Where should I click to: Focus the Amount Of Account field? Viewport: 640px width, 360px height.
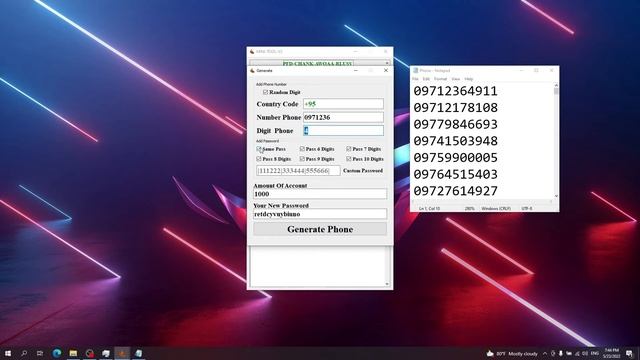320,194
